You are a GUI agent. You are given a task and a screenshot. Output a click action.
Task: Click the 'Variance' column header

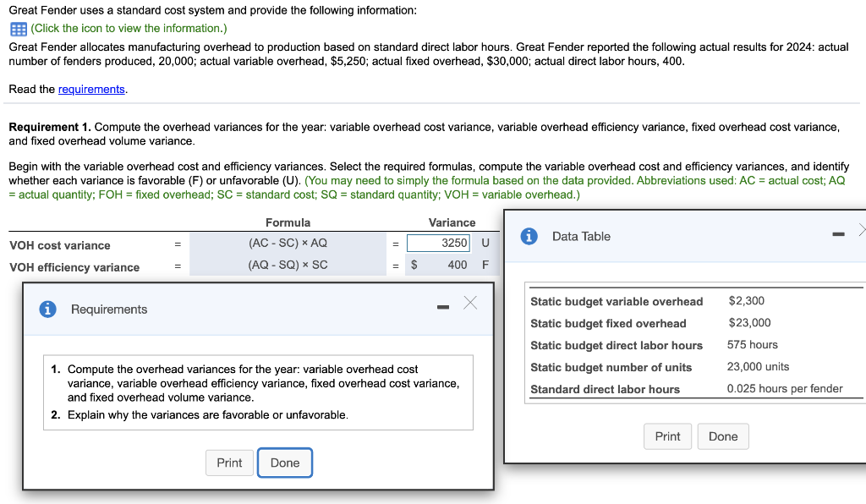point(452,222)
